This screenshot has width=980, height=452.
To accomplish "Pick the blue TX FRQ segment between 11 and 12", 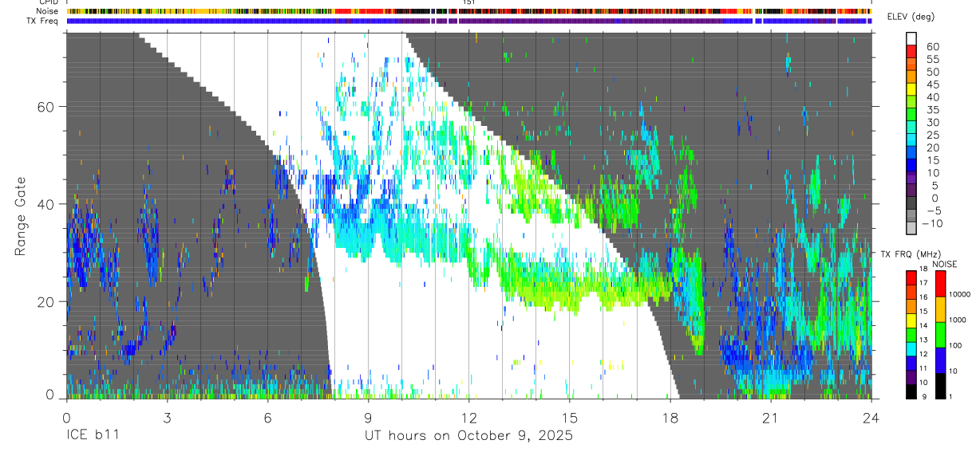I will (911, 361).
